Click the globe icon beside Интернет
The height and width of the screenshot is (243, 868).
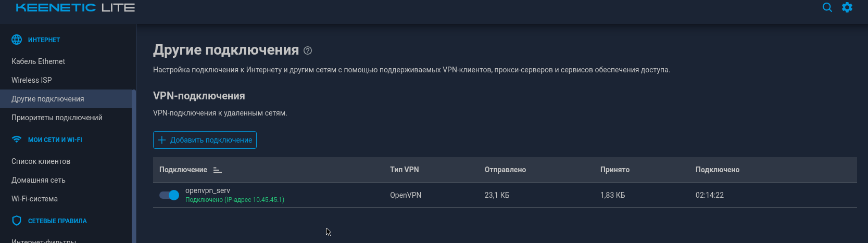click(x=17, y=40)
